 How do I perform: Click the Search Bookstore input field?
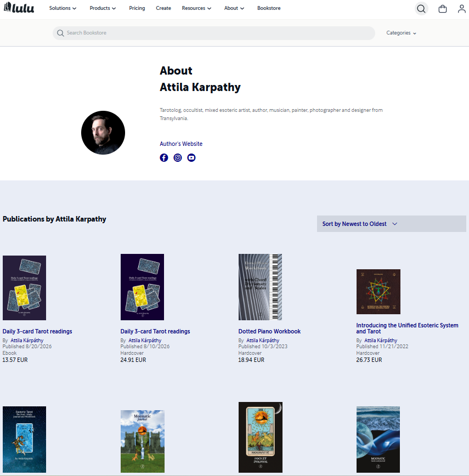[x=214, y=33]
